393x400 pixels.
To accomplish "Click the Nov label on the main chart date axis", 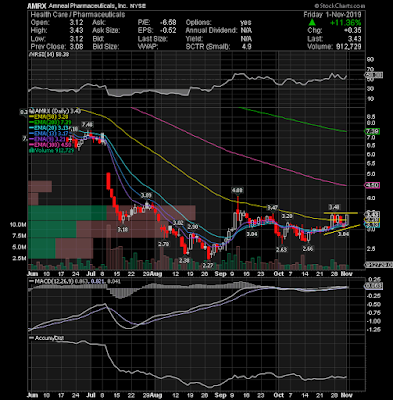I will pos(347,274).
